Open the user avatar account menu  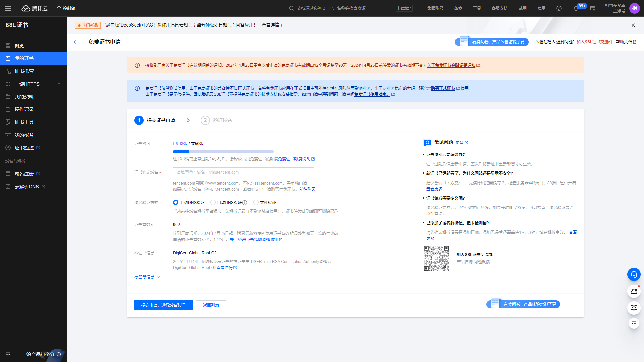coord(634,8)
